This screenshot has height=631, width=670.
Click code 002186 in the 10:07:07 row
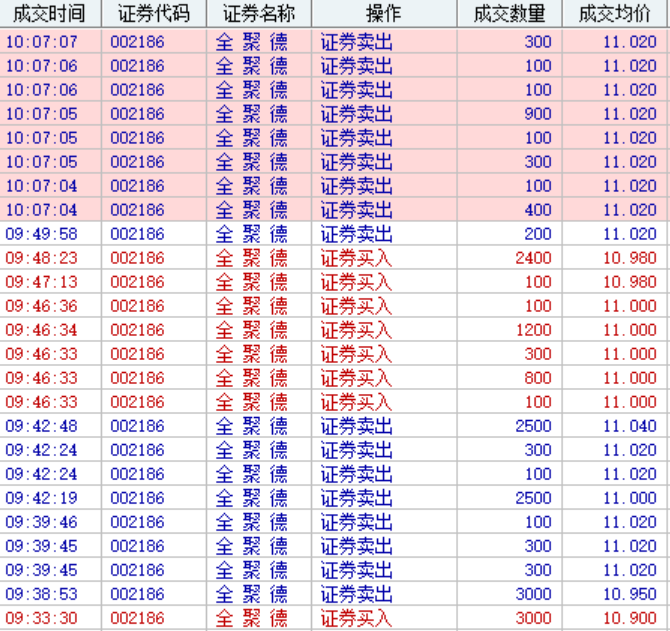(137, 42)
